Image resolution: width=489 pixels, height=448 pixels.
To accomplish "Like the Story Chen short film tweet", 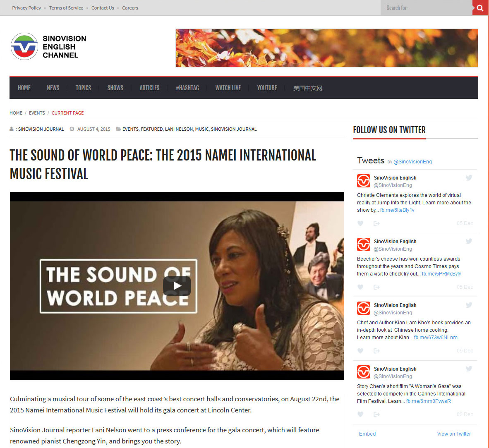I will [x=360, y=414].
